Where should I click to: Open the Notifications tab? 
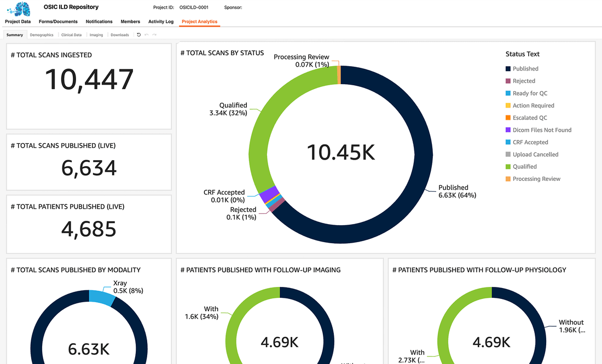coord(99,22)
